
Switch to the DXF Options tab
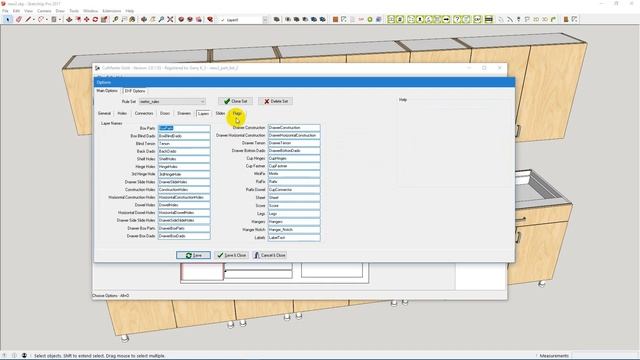point(135,91)
